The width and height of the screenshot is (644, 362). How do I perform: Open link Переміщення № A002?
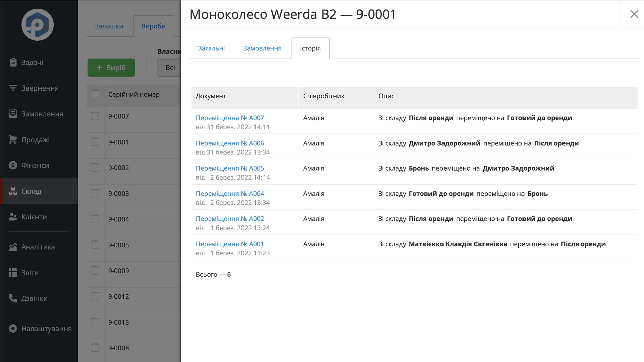[x=230, y=218]
